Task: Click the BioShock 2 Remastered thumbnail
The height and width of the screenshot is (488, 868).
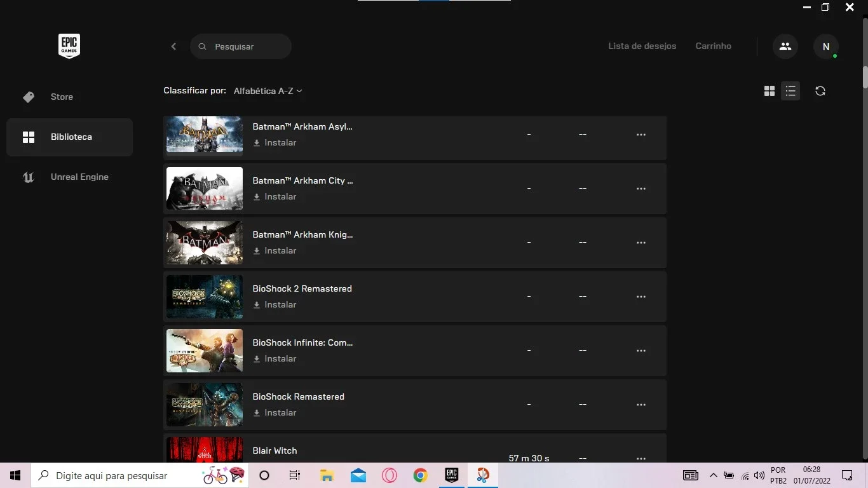Action: (x=205, y=297)
